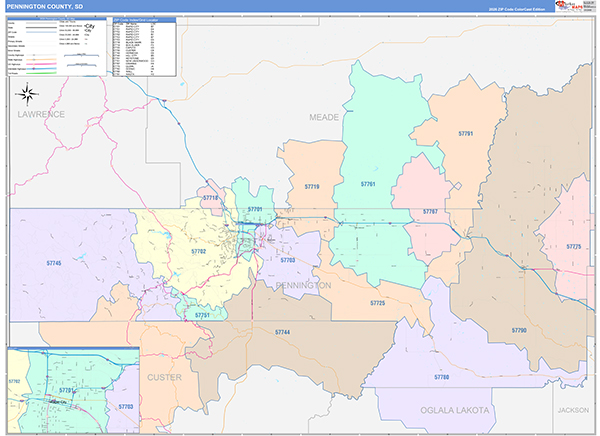The width and height of the screenshot is (600, 436).
Task: Click the 57790 label in the tan region
Action: (519, 330)
